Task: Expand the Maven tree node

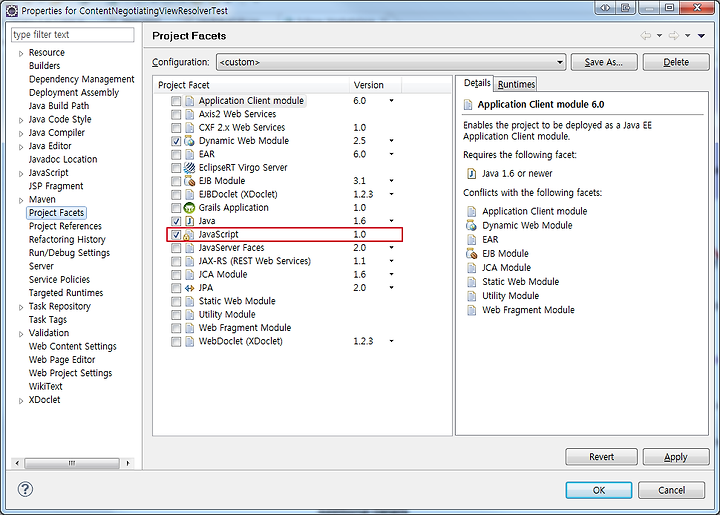Action: tap(21, 201)
